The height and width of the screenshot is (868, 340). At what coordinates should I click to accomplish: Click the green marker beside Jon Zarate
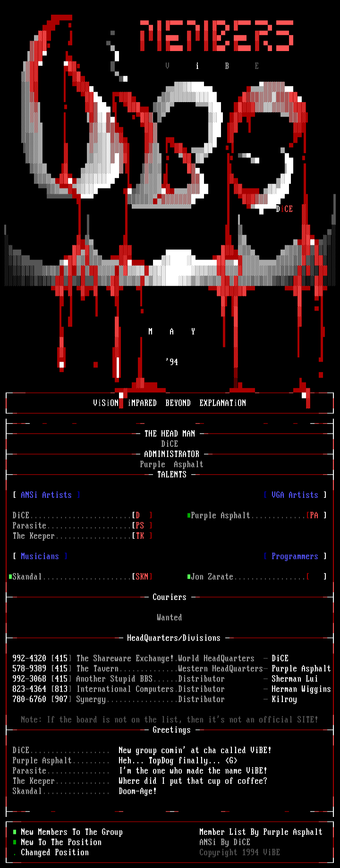(x=189, y=577)
